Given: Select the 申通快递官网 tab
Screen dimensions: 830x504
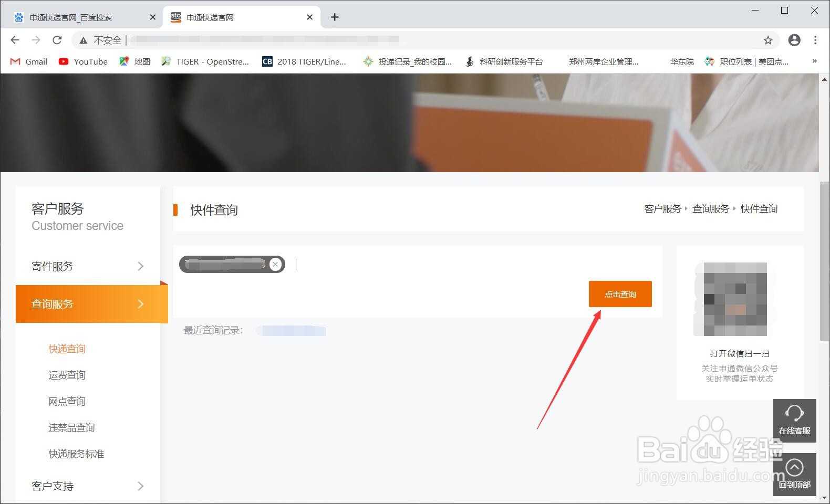Looking at the screenshot, I should (x=242, y=17).
